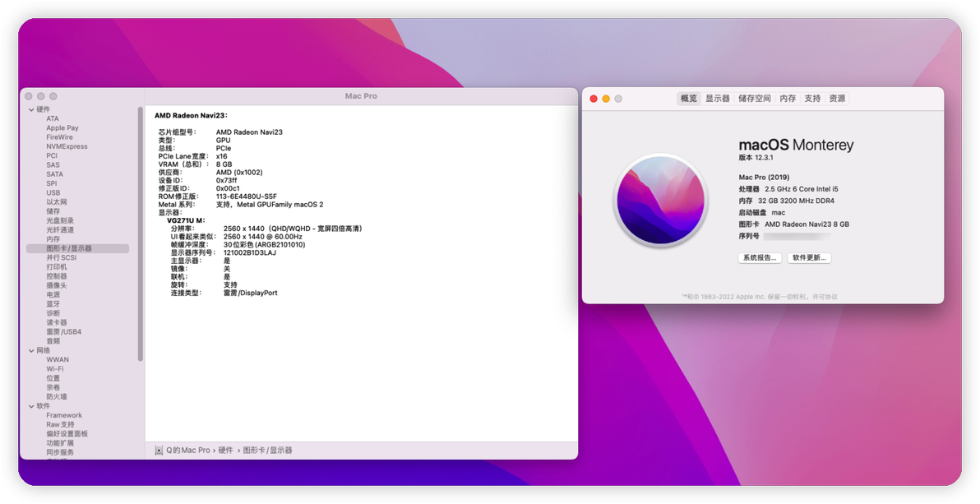Close the About This Mac window
Viewport: 980px width, 504px height.
point(594,99)
